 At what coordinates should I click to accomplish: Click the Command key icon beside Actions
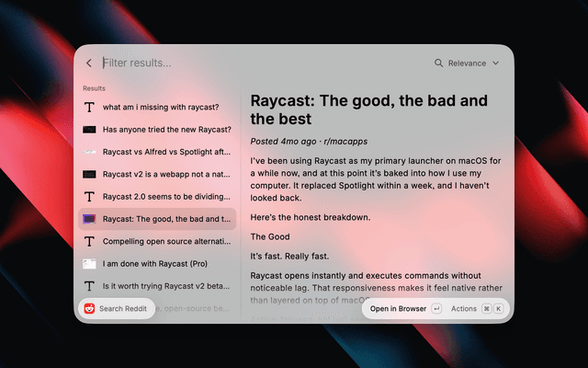click(486, 309)
